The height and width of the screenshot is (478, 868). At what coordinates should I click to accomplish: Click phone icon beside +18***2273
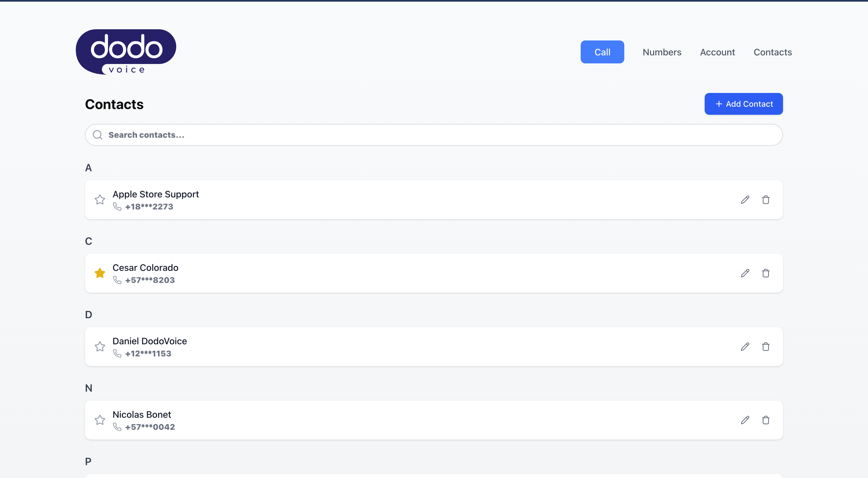(117, 207)
